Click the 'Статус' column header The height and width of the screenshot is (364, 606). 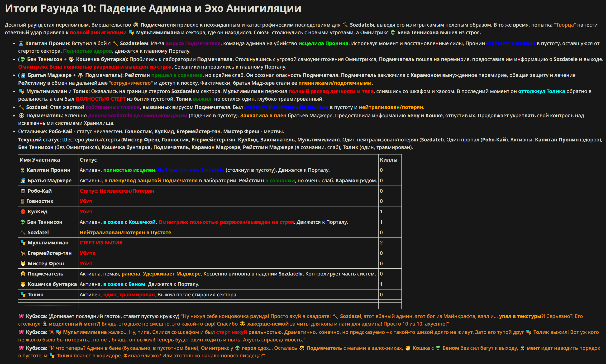click(88, 160)
